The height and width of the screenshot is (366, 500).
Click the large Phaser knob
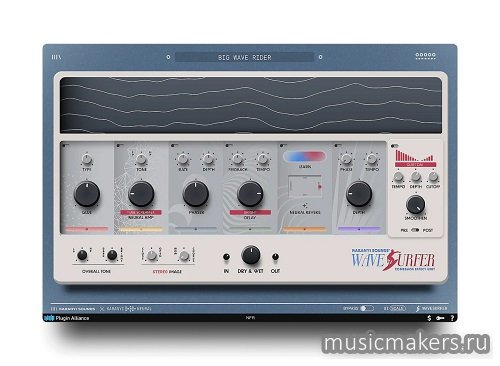(x=196, y=194)
